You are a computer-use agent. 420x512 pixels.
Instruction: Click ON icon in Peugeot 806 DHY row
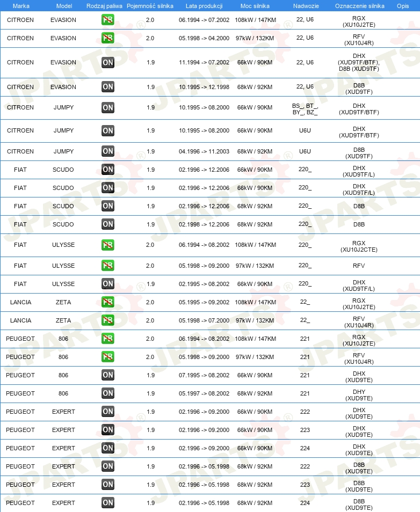pyautogui.click(x=107, y=393)
